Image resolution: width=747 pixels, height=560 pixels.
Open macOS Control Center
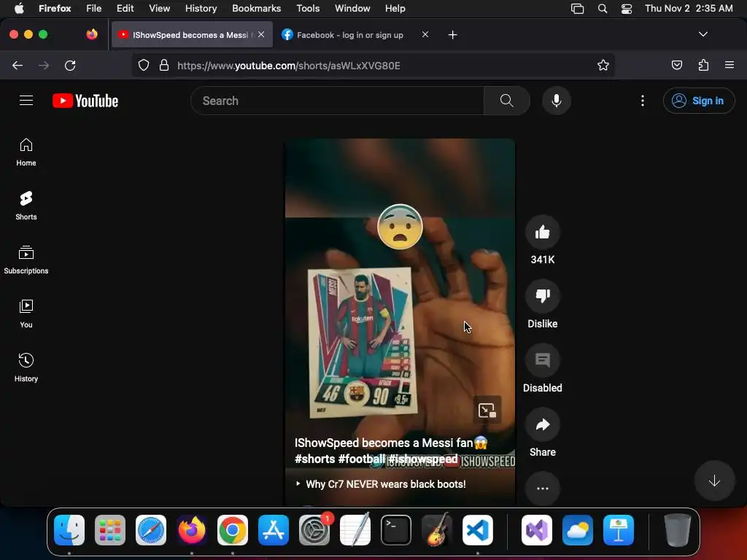(x=627, y=8)
